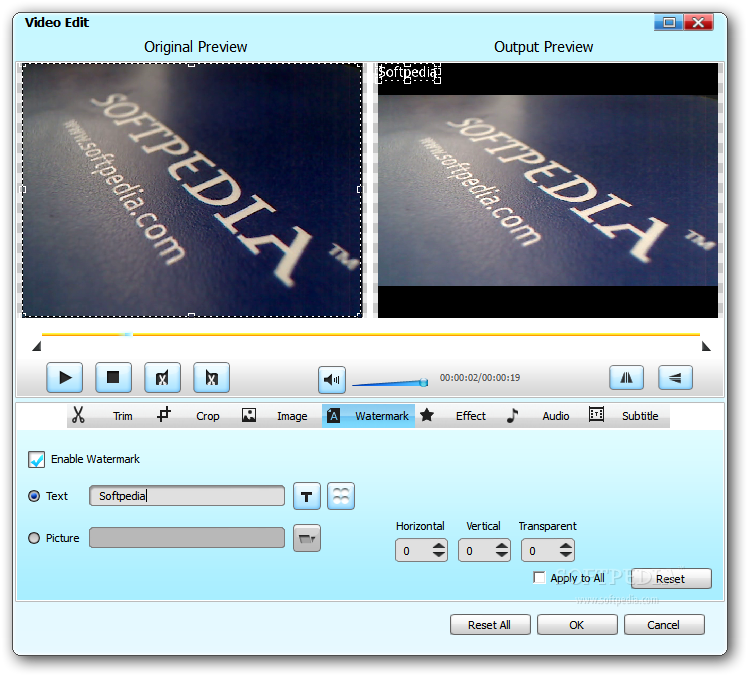Click the playback position on seek bar

(127, 334)
